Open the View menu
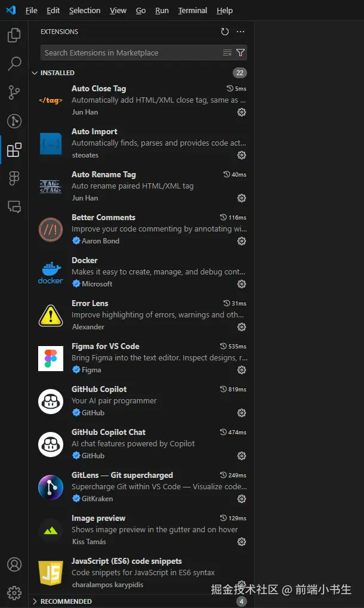 [118, 11]
